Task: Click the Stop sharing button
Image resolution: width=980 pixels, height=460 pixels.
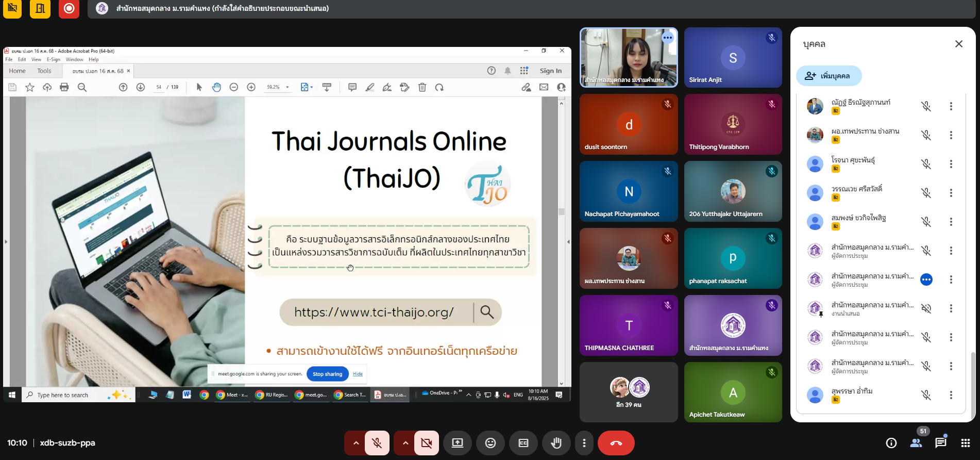Action: click(327, 374)
